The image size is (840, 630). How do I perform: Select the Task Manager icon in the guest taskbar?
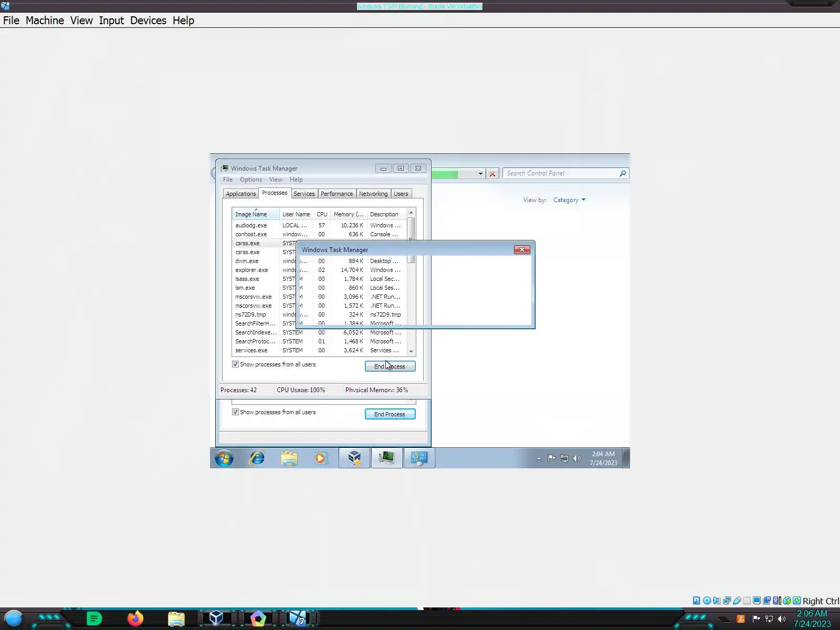tap(387, 458)
